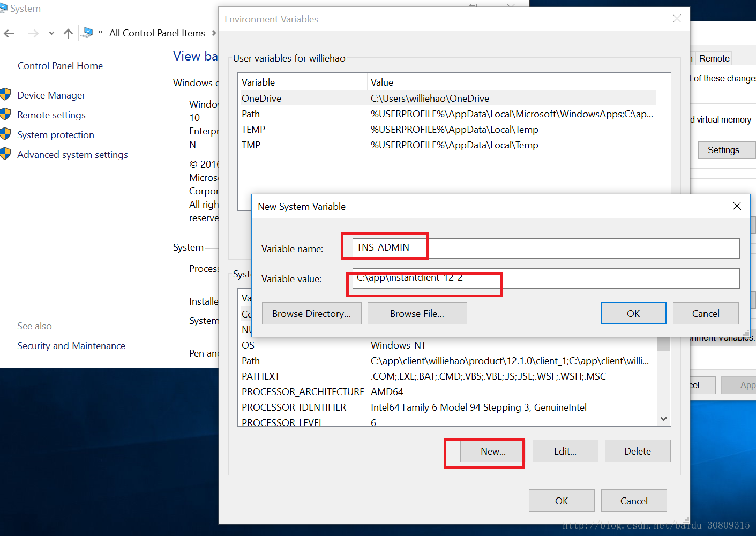
Task: Click the Device Manager shield icon
Action: coord(5,95)
